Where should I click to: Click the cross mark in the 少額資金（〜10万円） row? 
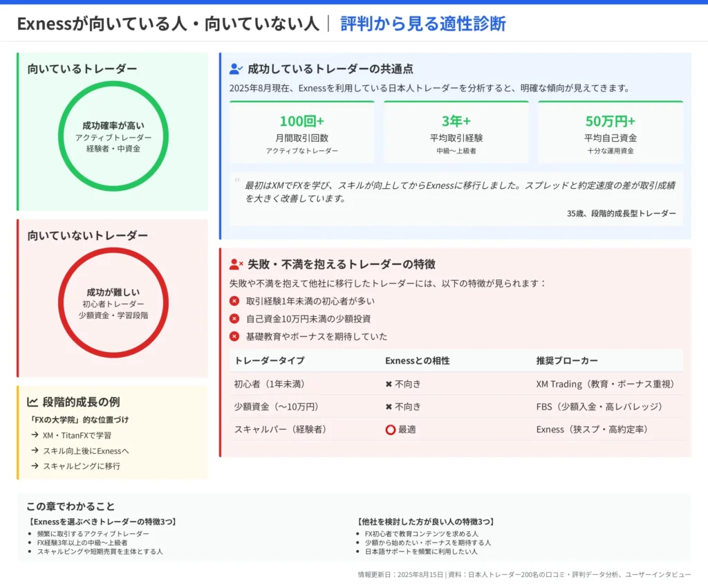tap(389, 407)
